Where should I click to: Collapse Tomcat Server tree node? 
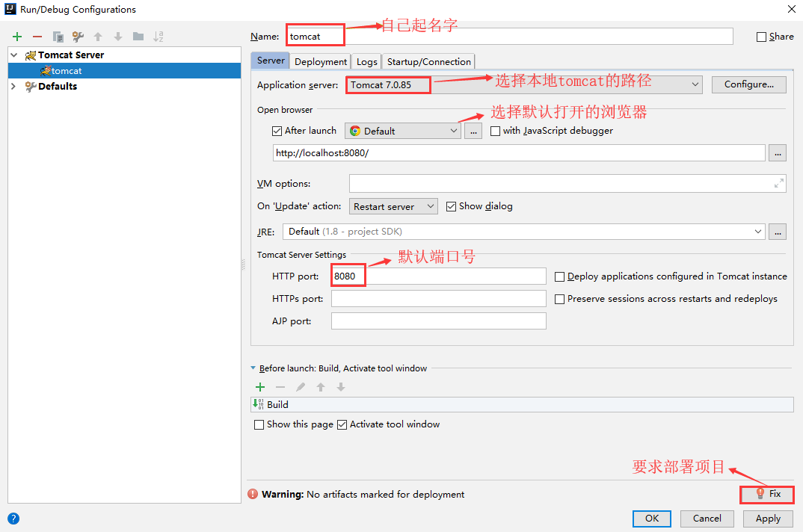click(13, 55)
